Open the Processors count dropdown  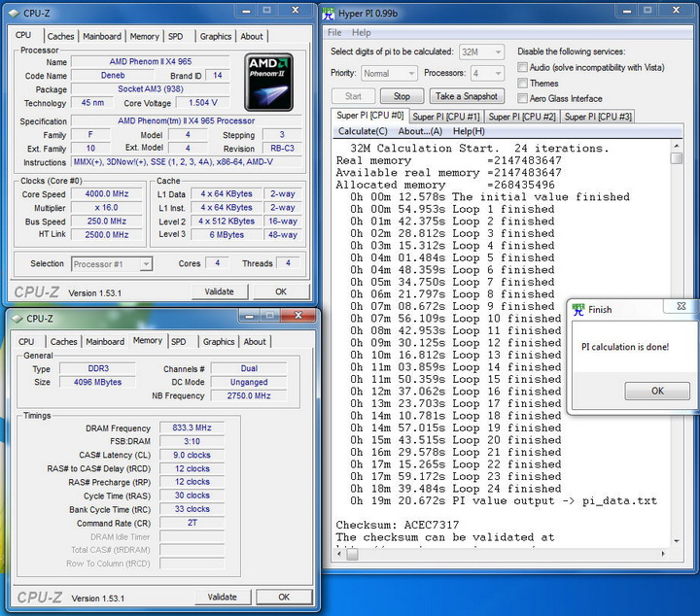[487, 73]
